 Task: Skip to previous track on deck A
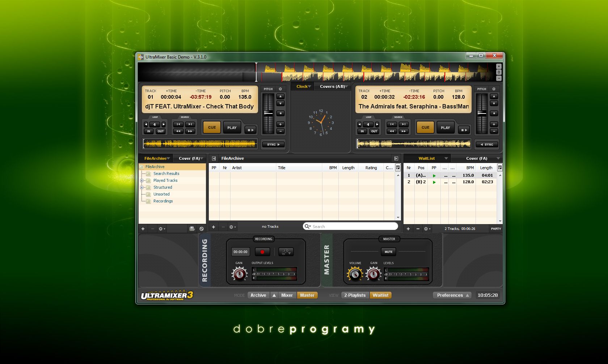178,124
